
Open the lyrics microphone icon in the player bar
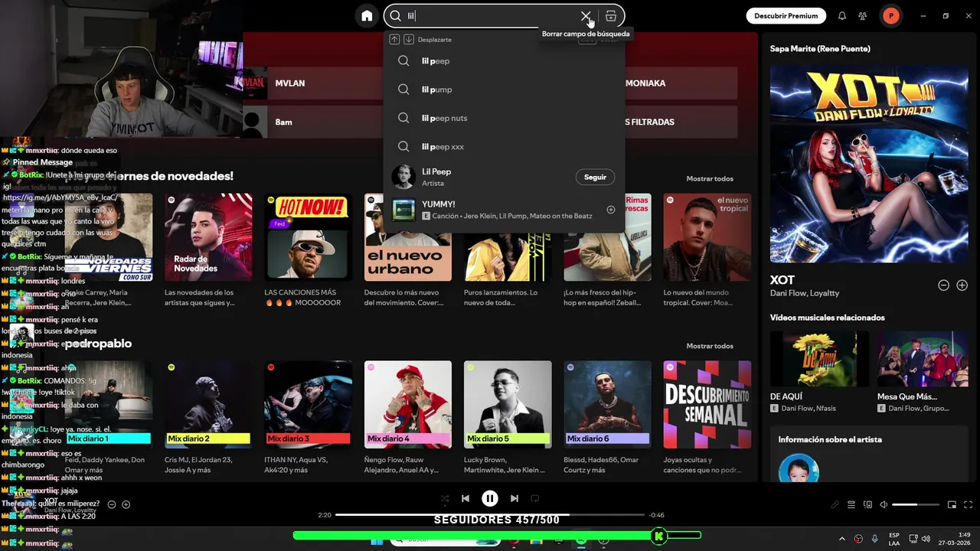click(835, 505)
